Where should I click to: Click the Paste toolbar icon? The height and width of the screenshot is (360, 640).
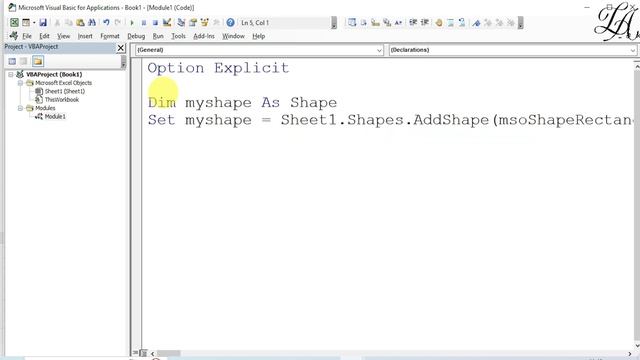click(80, 22)
